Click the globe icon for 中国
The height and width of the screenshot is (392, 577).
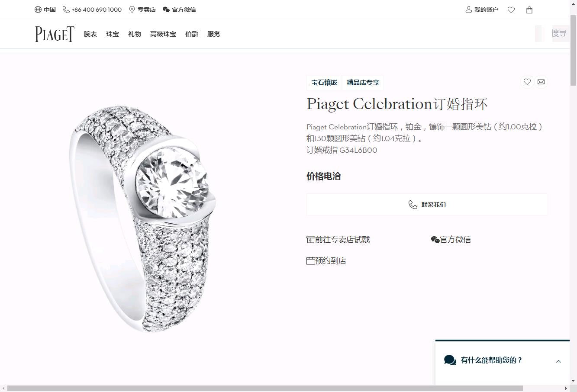coord(38,10)
